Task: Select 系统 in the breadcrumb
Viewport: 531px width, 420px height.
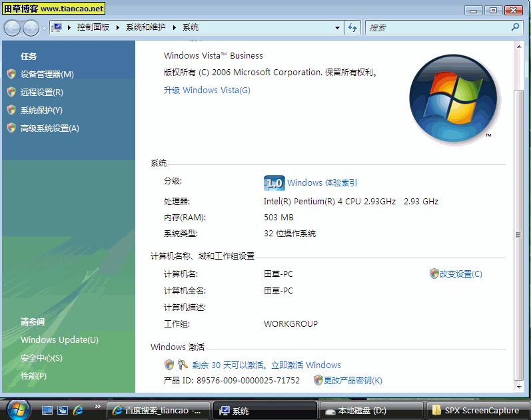Action: coord(191,27)
